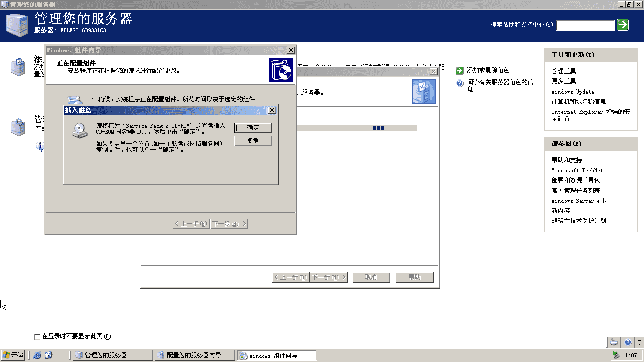
Task: Click the green arrow beside 添加或删除角色
Action: click(459, 70)
